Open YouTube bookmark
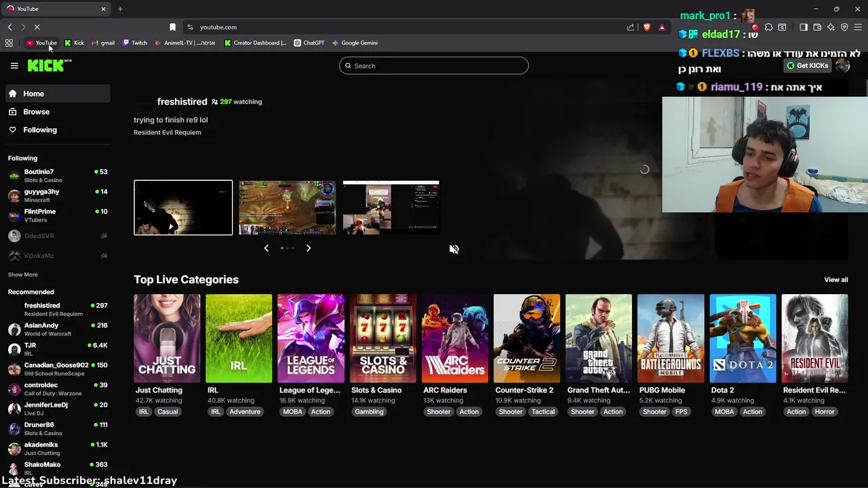This screenshot has height=488, width=868. (41, 43)
